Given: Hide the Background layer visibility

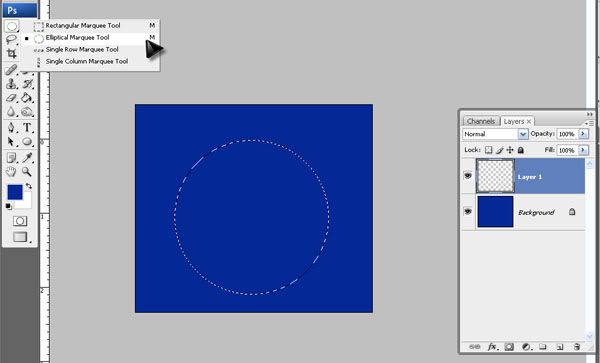Looking at the screenshot, I should (468, 211).
